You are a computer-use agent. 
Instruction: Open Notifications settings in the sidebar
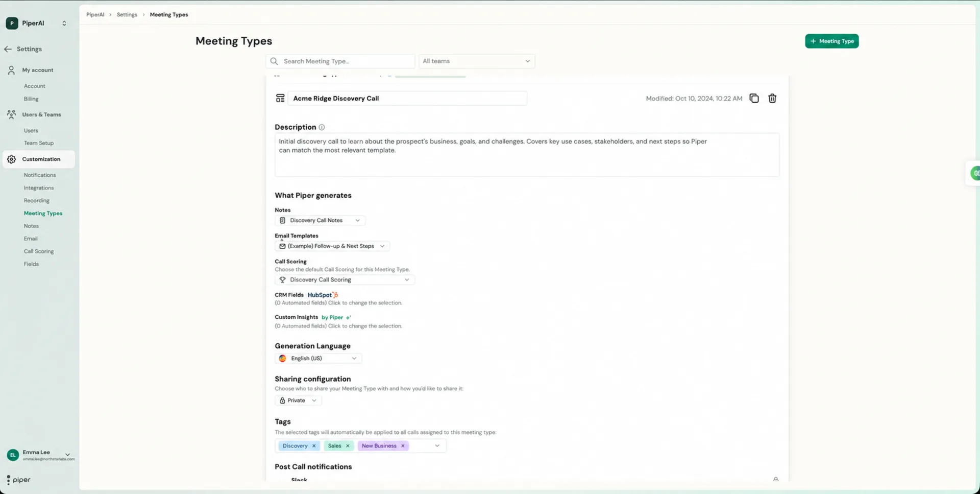tap(40, 175)
